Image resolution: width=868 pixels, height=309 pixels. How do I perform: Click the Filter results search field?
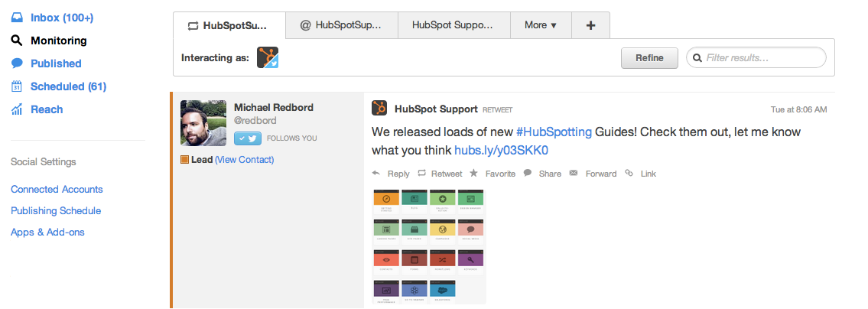tap(763, 57)
